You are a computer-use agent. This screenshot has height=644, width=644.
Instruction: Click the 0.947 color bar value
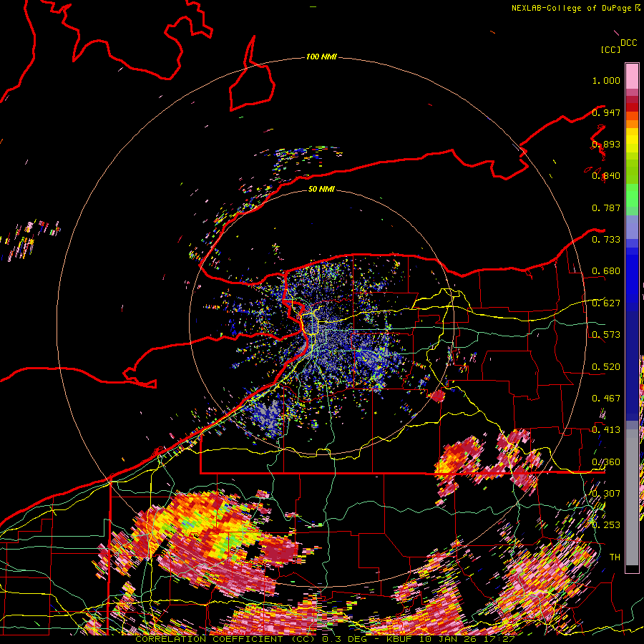point(606,112)
